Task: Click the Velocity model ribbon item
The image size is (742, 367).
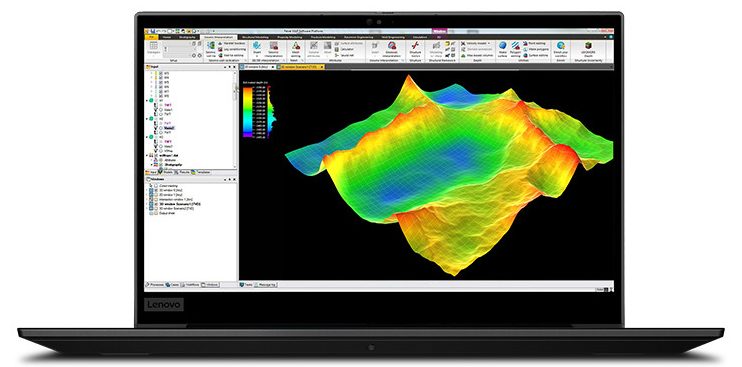Action: (x=475, y=43)
